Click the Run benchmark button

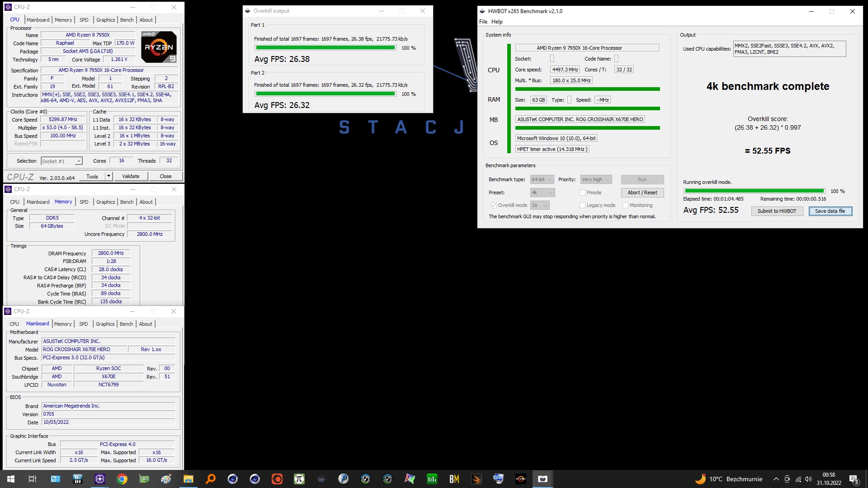642,179
